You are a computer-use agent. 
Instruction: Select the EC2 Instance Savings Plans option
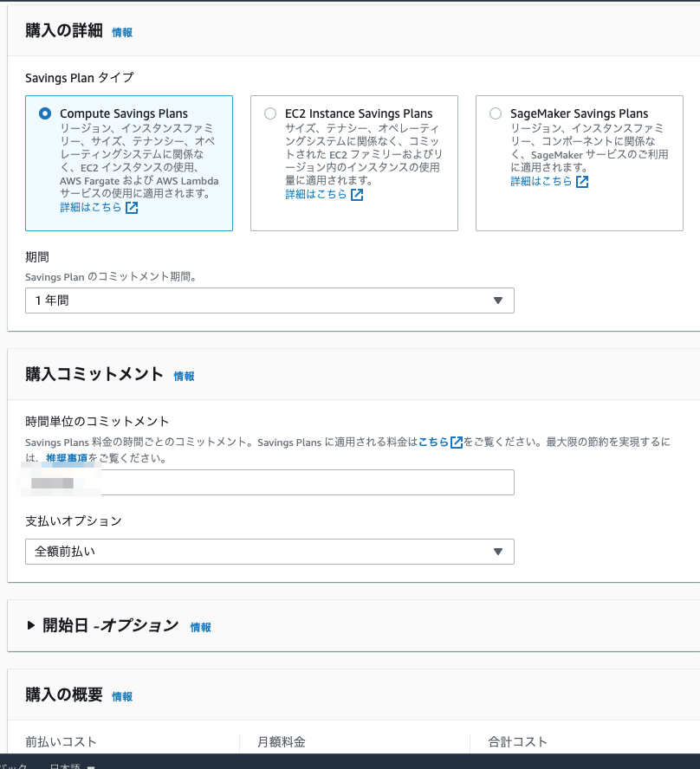pyautogui.click(x=269, y=113)
